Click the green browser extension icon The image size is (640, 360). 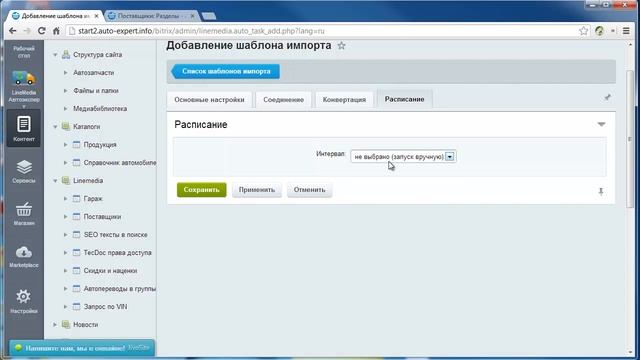tap(600, 31)
